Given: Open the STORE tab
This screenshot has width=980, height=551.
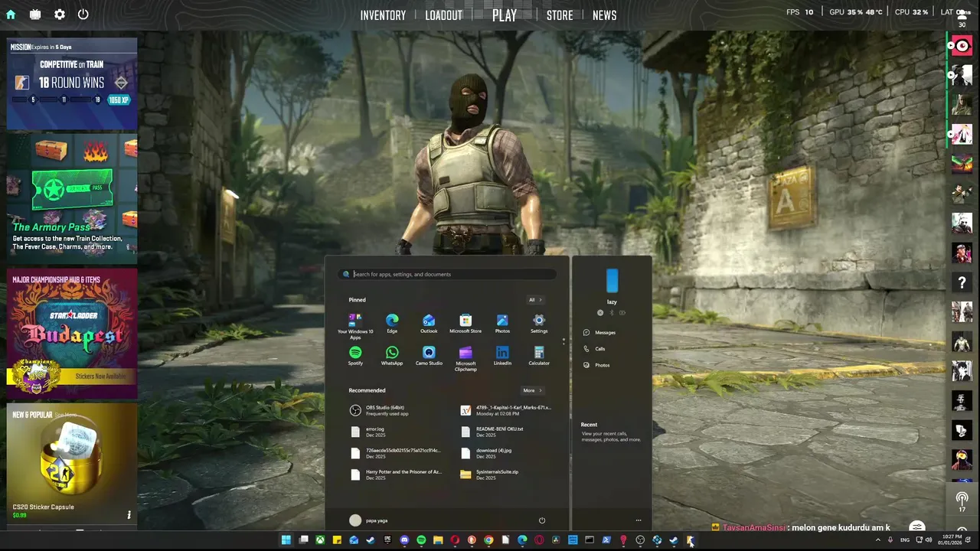Looking at the screenshot, I should [560, 15].
